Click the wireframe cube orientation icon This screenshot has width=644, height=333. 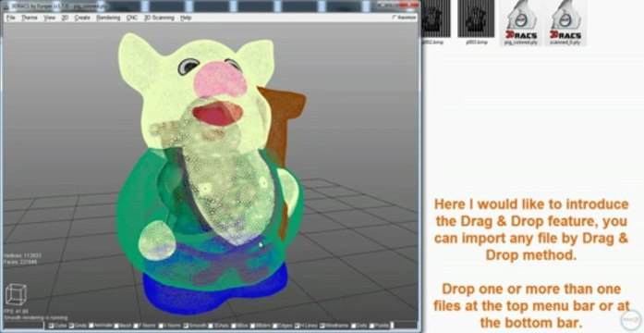click(16, 294)
